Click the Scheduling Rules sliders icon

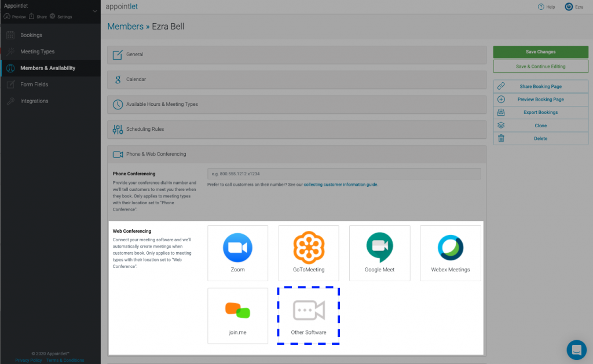coord(118,129)
